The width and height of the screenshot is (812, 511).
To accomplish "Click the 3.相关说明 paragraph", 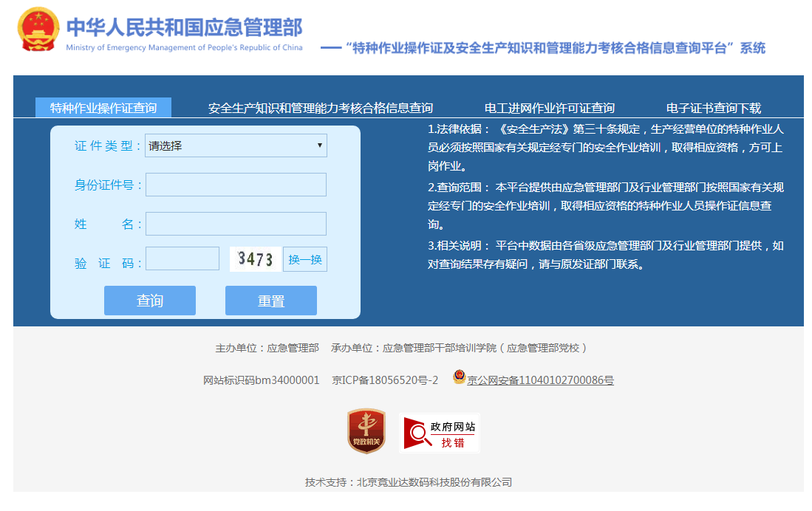I will 606,255.
